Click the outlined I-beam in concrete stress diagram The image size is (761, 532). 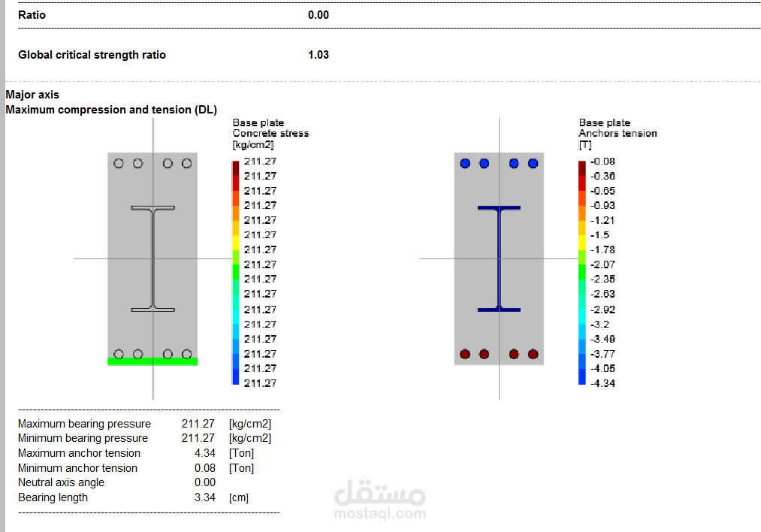(x=153, y=258)
